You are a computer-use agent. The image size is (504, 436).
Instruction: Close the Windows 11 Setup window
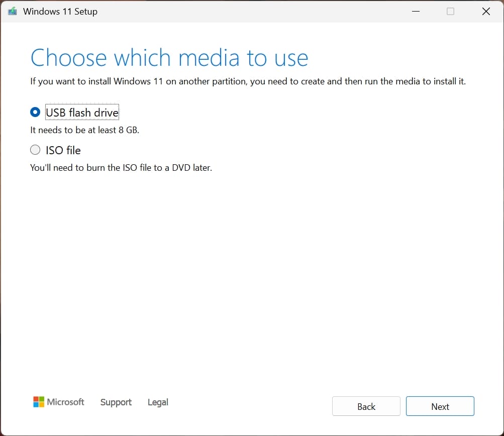485,11
